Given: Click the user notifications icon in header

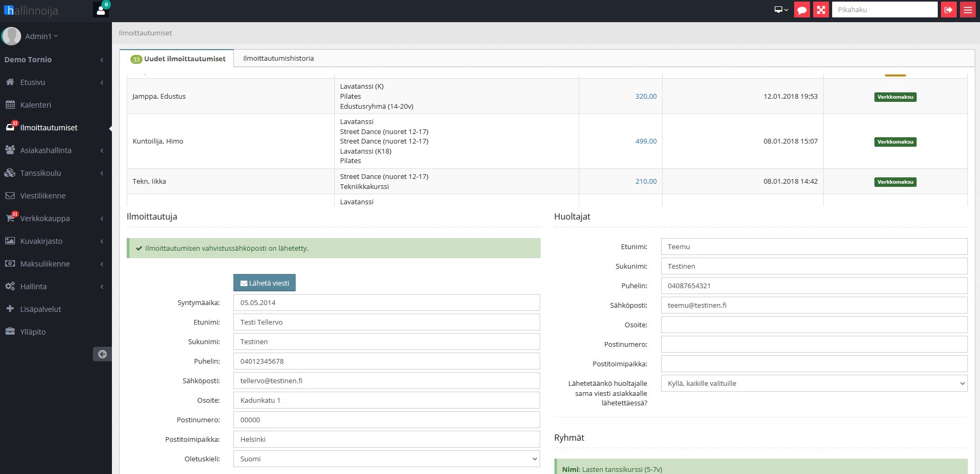Looking at the screenshot, I should (101, 10).
